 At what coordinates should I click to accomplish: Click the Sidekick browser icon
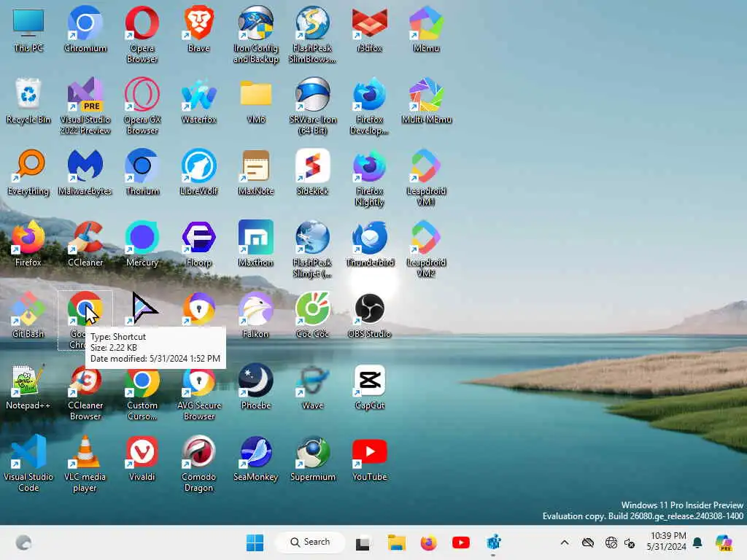[x=312, y=171]
